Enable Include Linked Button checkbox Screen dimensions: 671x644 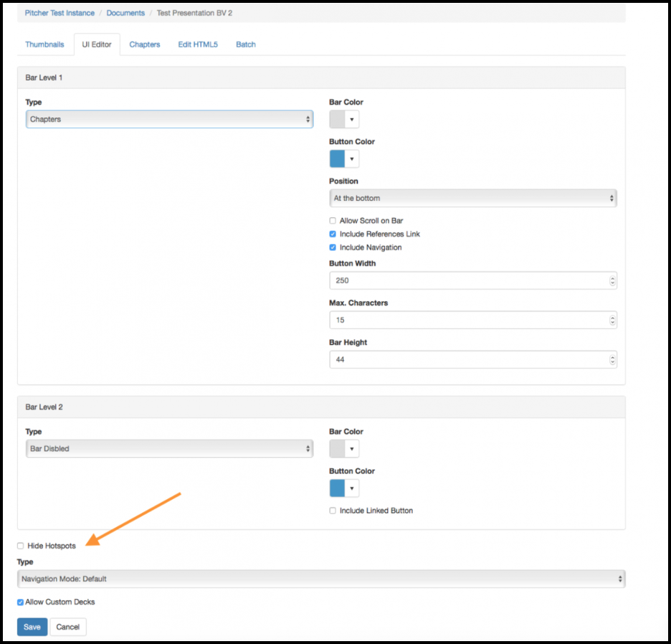click(333, 511)
